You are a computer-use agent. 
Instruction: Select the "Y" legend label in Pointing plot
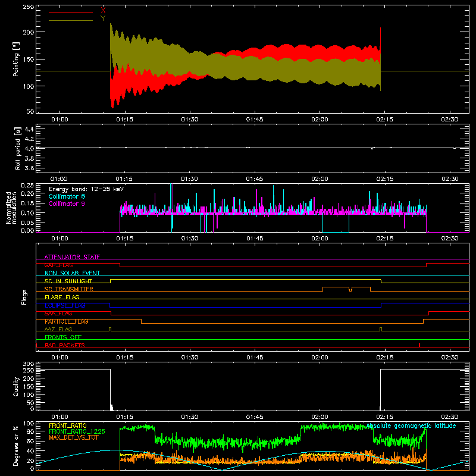pos(103,18)
